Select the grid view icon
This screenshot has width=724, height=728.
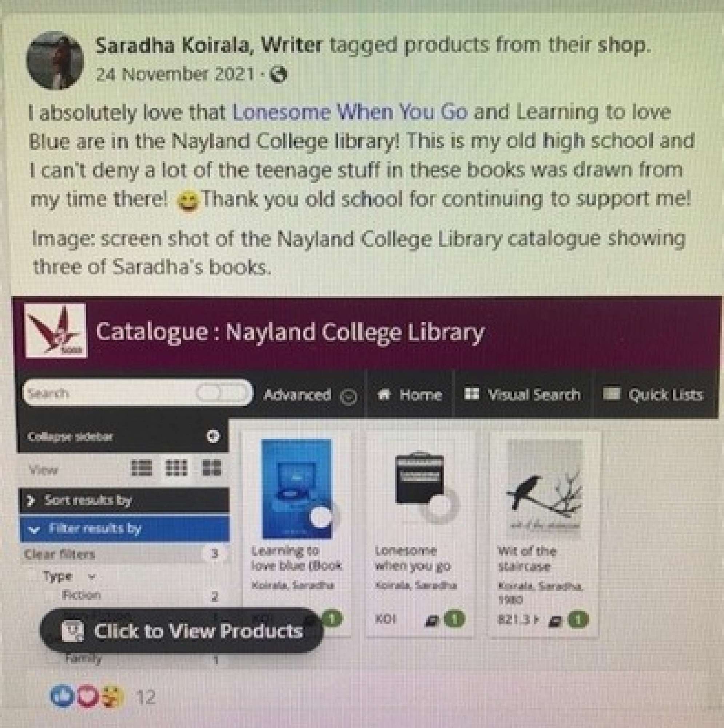coord(177,468)
